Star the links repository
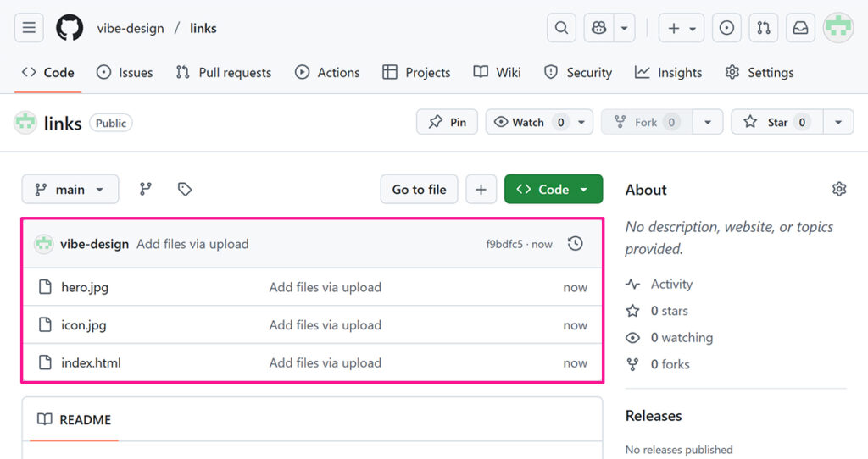This screenshot has width=868, height=459. 776,122
